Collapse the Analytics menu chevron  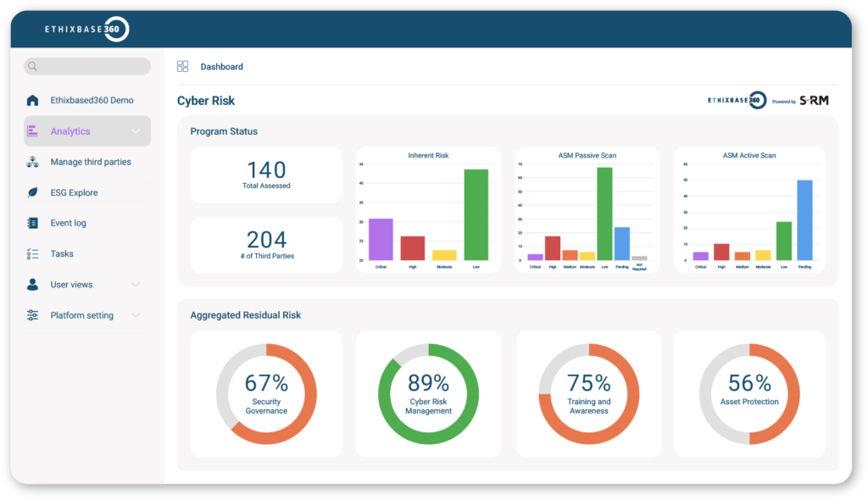coord(136,131)
